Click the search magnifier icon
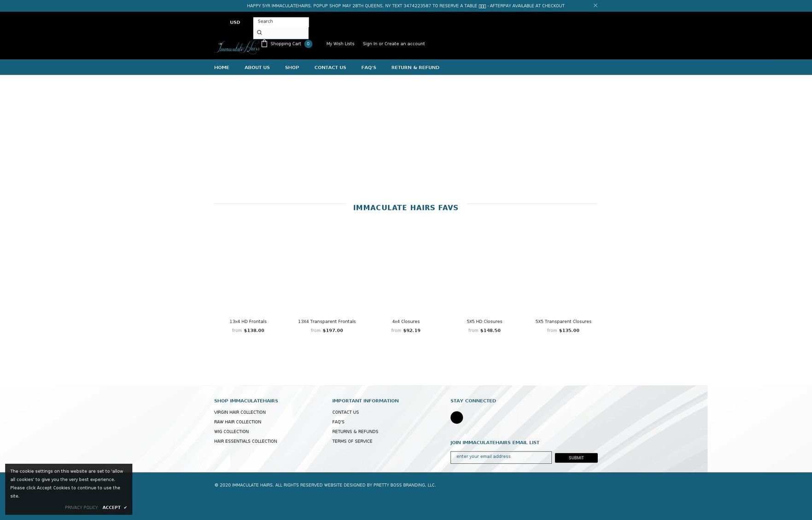Viewport: 812px width, 520px height. 259,32
